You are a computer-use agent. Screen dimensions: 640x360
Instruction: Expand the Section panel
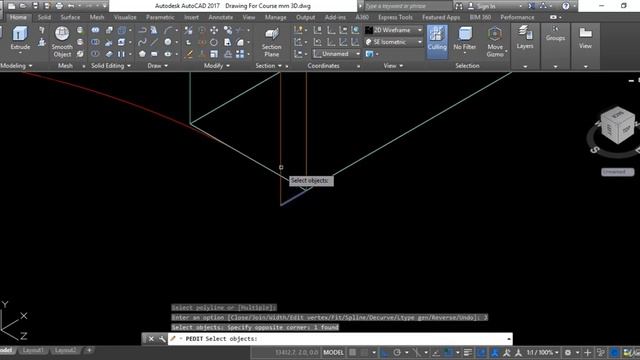pos(268,66)
